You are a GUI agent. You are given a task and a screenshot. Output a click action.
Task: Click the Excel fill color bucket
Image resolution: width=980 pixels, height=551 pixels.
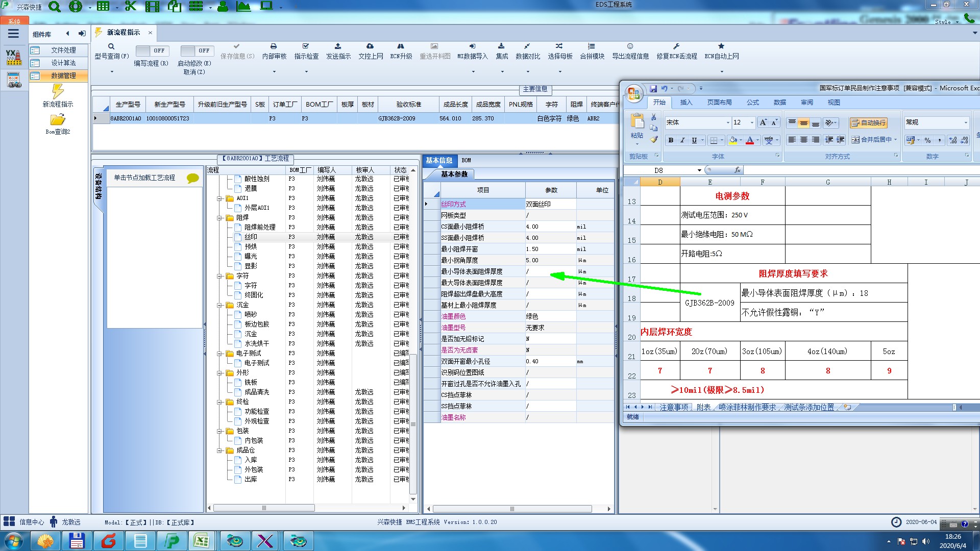tap(733, 140)
